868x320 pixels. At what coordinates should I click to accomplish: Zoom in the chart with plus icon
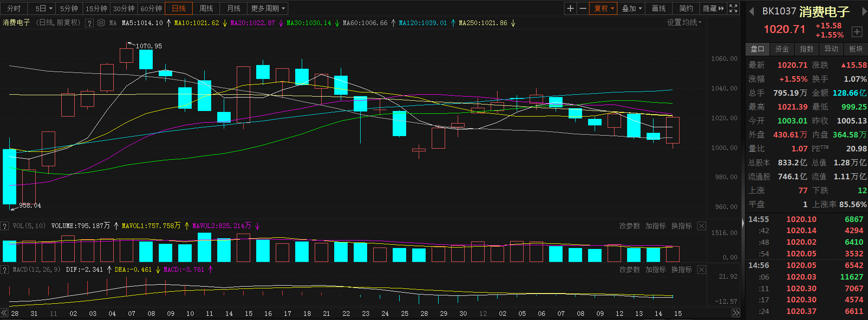[570, 8]
